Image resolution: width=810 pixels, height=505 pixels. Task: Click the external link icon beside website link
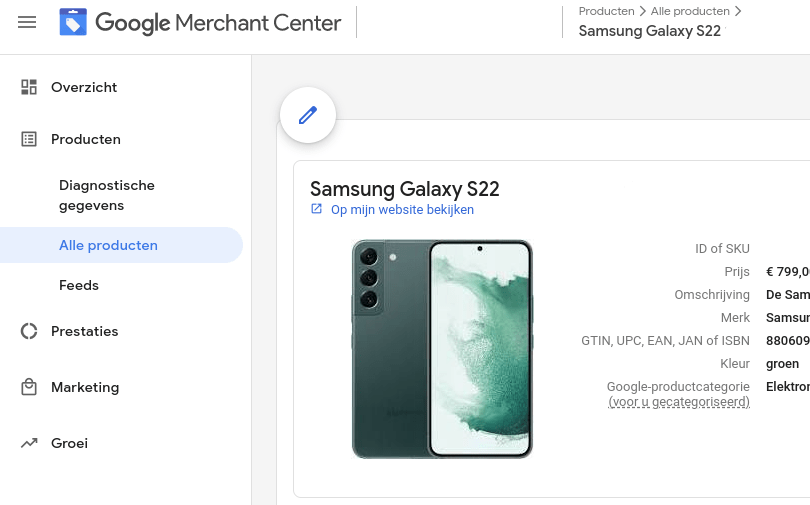tap(317, 210)
